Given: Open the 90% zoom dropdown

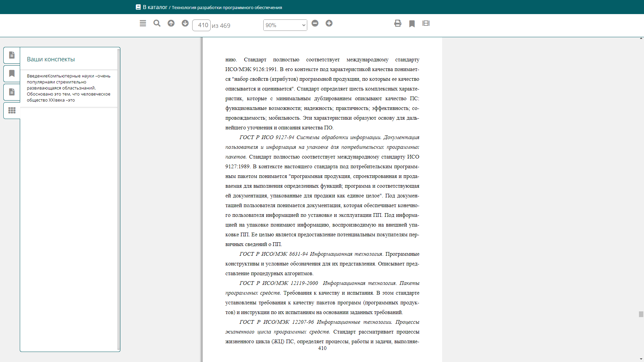Looking at the screenshot, I should (285, 25).
